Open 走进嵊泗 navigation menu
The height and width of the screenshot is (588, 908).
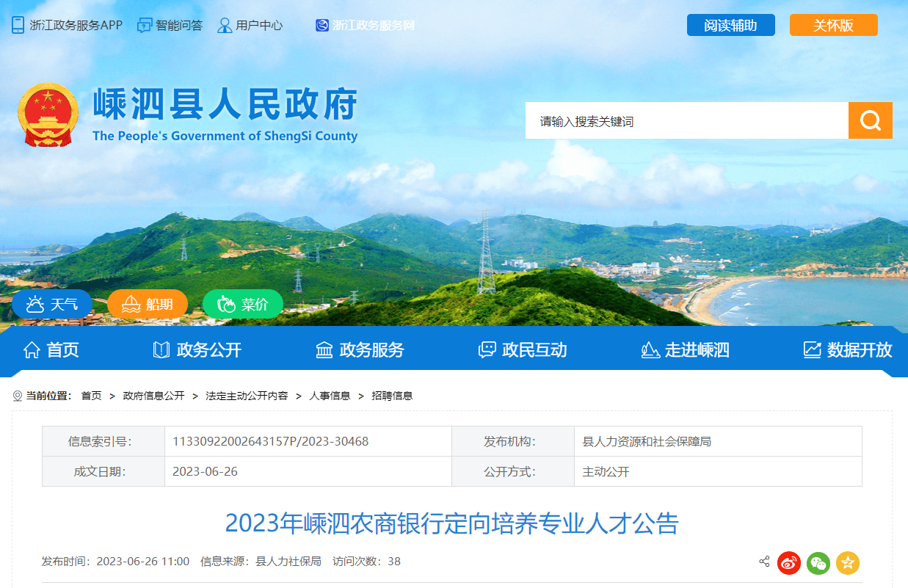685,350
